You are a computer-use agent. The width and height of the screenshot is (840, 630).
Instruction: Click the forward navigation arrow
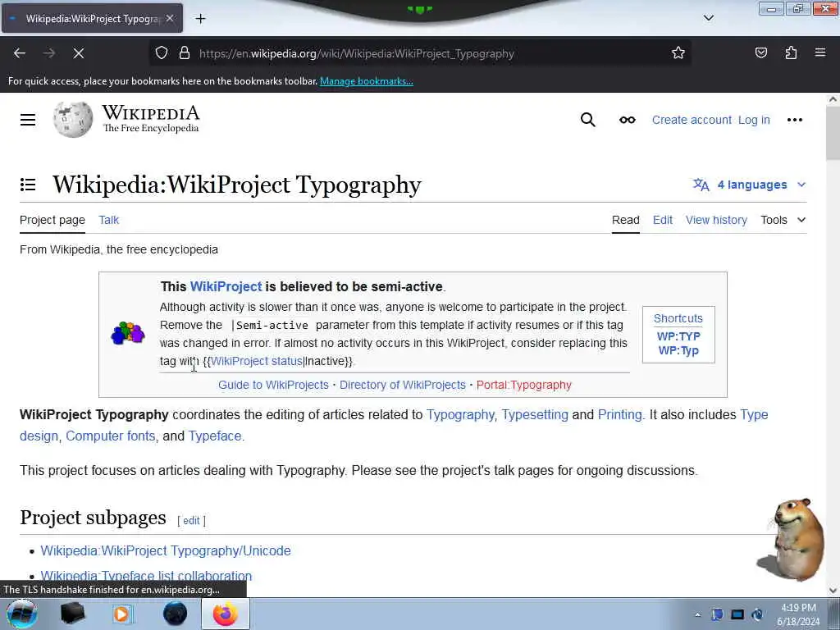(48, 53)
